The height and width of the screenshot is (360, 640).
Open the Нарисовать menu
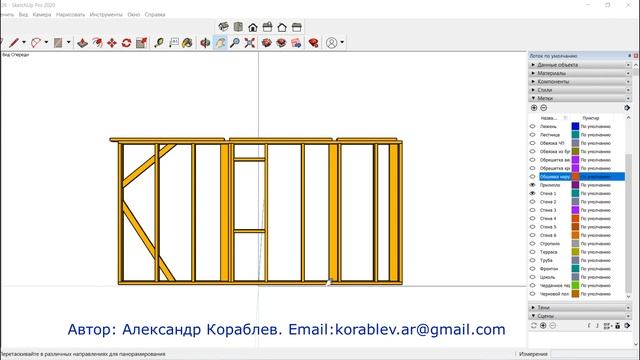(x=70, y=15)
